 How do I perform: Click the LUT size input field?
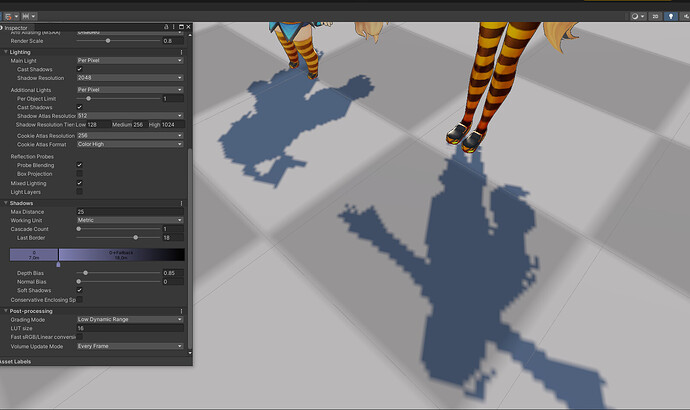tap(130, 328)
